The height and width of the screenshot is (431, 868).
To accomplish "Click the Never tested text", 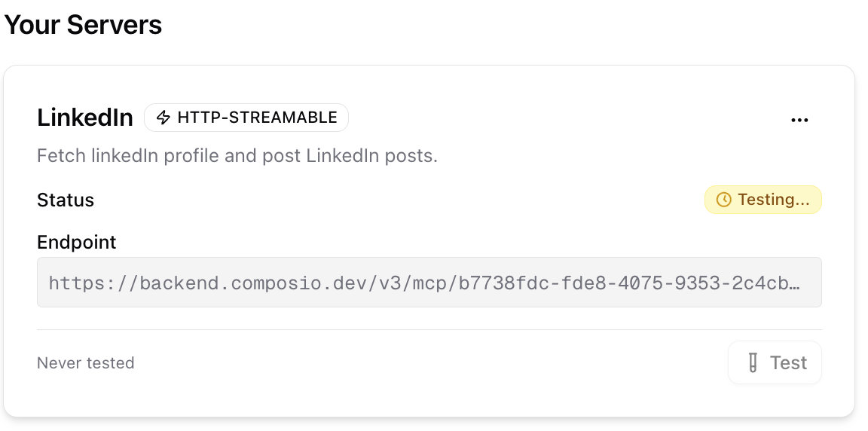I will pos(86,363).
